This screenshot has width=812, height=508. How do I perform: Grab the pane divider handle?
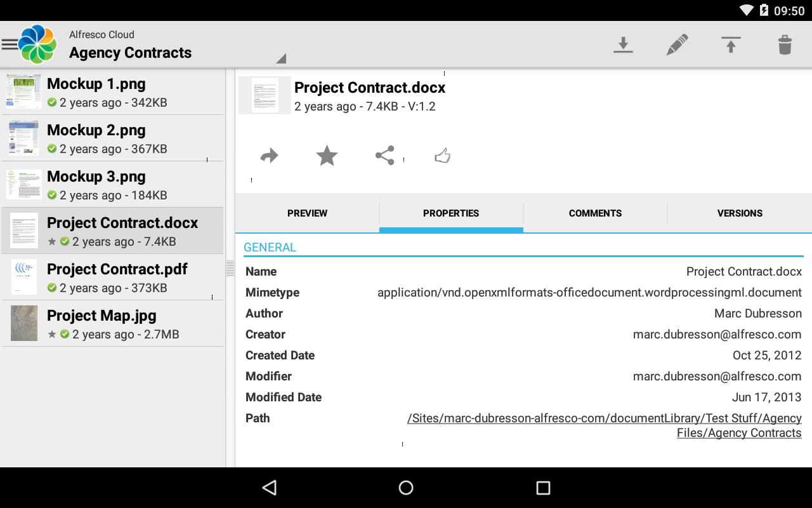click(x=230, y=269)
